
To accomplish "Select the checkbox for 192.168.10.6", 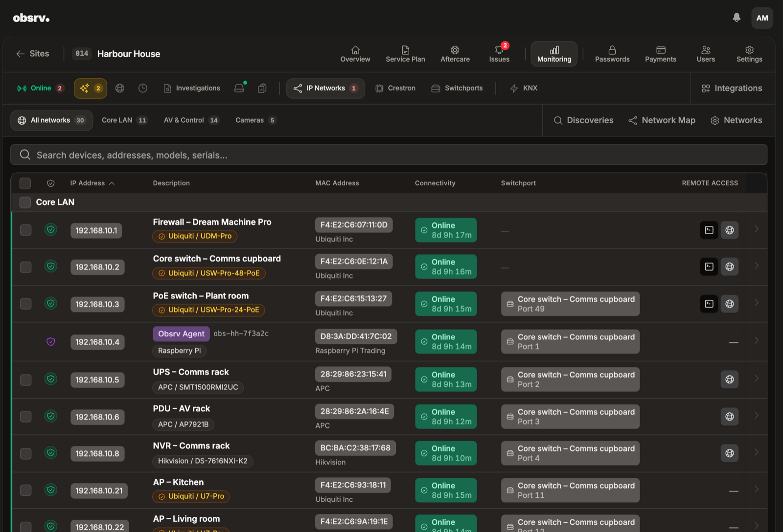I will point(25,417).
